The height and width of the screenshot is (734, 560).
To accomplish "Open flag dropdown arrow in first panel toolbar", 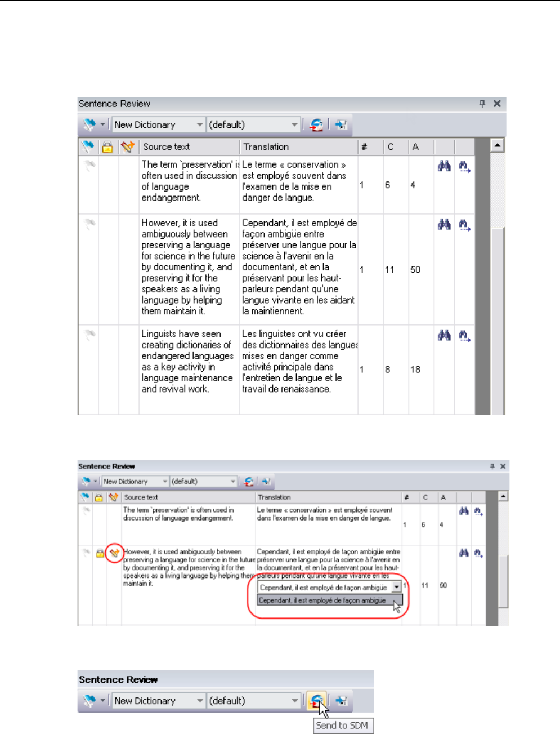I will pyautogui.click(x=102, y=124).
